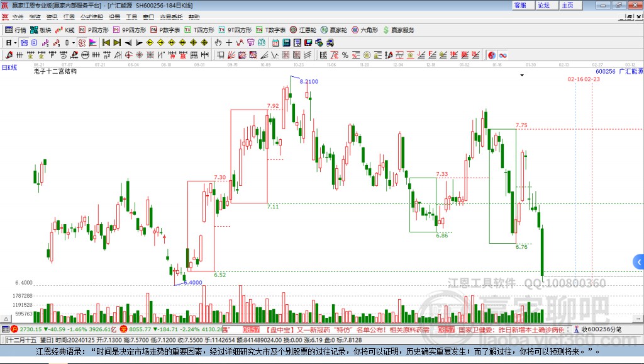Click the Shenzhen index 8055.77 status entry

(172, 329)
